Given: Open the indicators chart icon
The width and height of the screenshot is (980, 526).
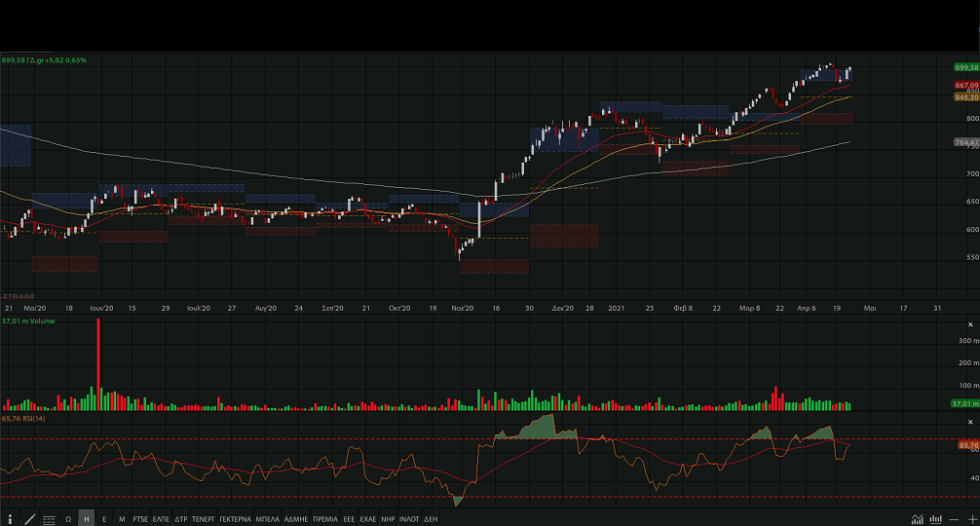Looking at the screenshot, I should (x=917, y=519).
